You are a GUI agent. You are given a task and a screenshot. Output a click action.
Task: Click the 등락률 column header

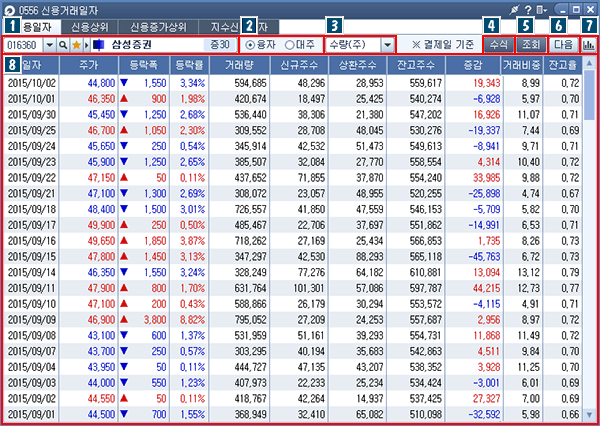coord(189,65)
